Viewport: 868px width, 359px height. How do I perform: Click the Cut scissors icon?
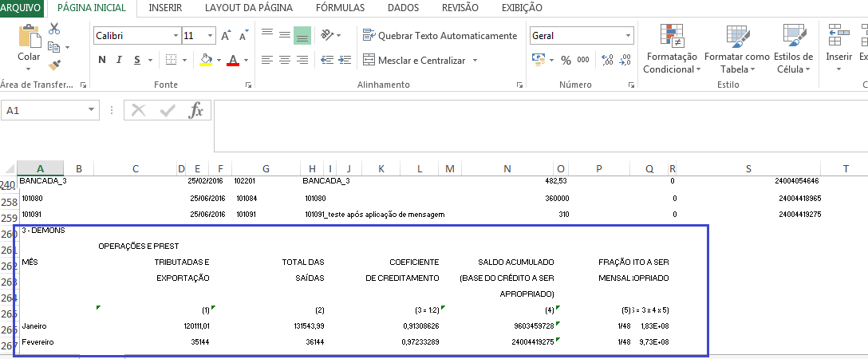(54, 29)
